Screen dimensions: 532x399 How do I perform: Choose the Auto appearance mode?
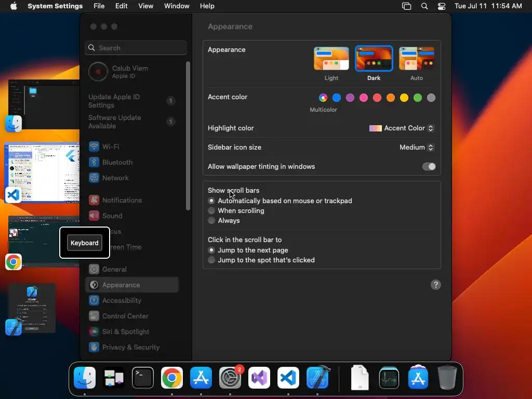417,59
